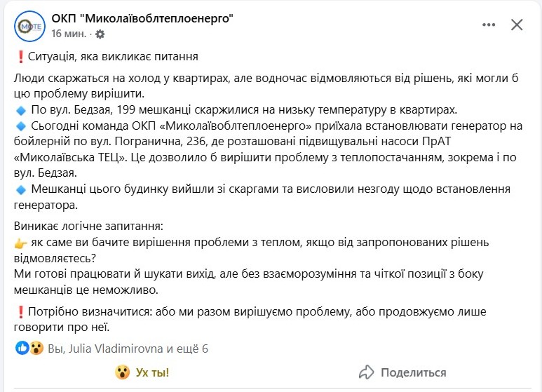This screenshot has width=542, height=392.
Task: Click the red exclamation mark before "Ситуація"
Action: click(19, 57)
